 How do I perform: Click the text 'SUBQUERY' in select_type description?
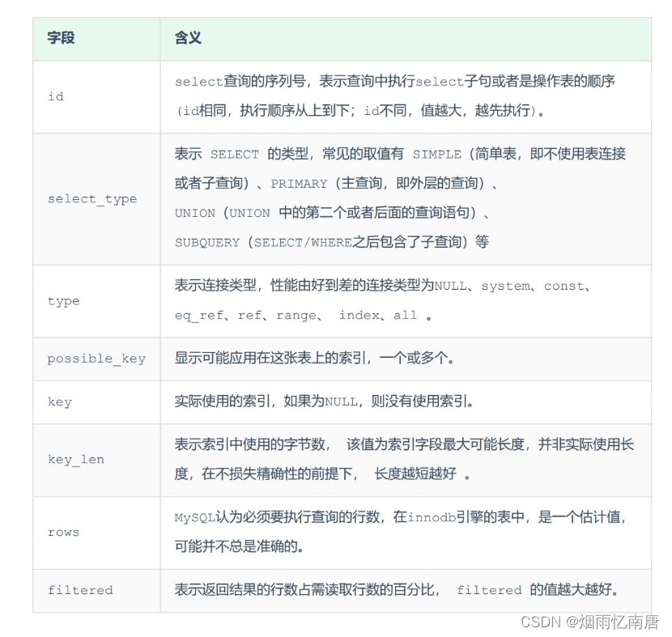[x=207, y=243]
